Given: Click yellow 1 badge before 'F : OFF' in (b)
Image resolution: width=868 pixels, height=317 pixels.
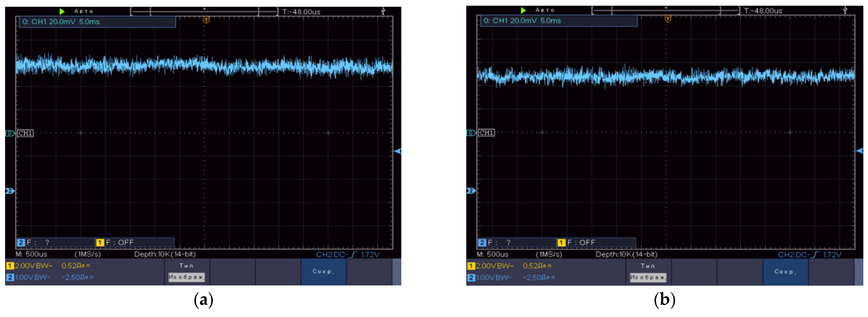Looking at the screenshot, I should click(x=561, y=243).
